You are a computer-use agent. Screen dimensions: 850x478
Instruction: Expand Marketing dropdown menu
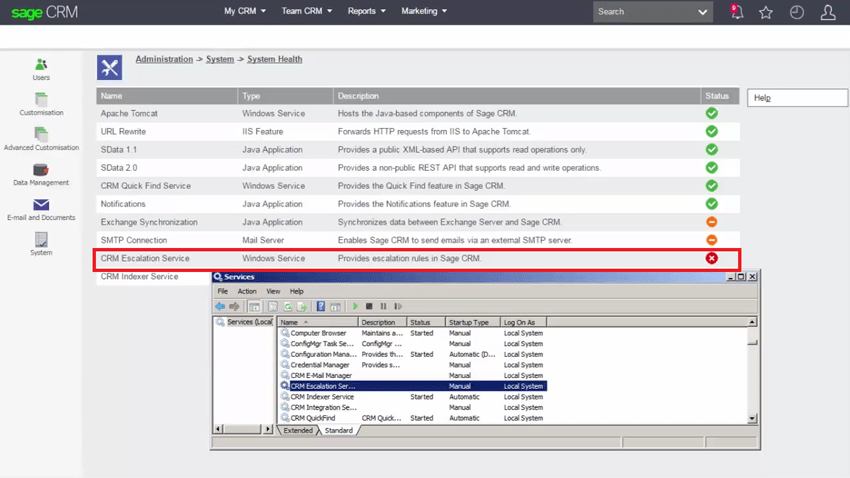tap(424, 11)
